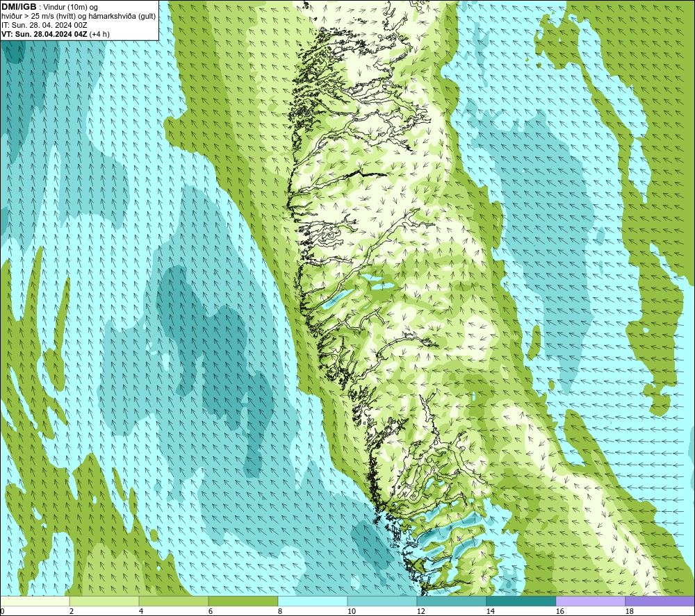
Task: Click the '12' scale label
Action: 420,612
